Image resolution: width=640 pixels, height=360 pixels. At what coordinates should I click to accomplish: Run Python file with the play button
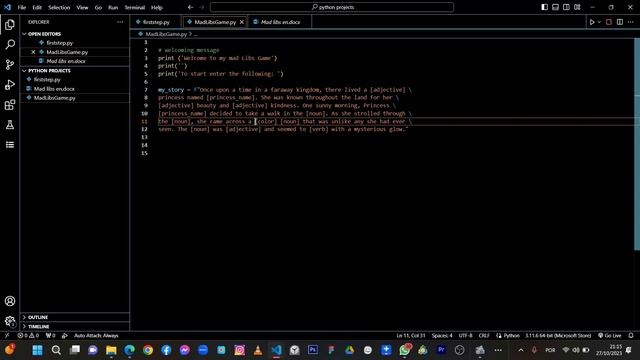point(592,22)
